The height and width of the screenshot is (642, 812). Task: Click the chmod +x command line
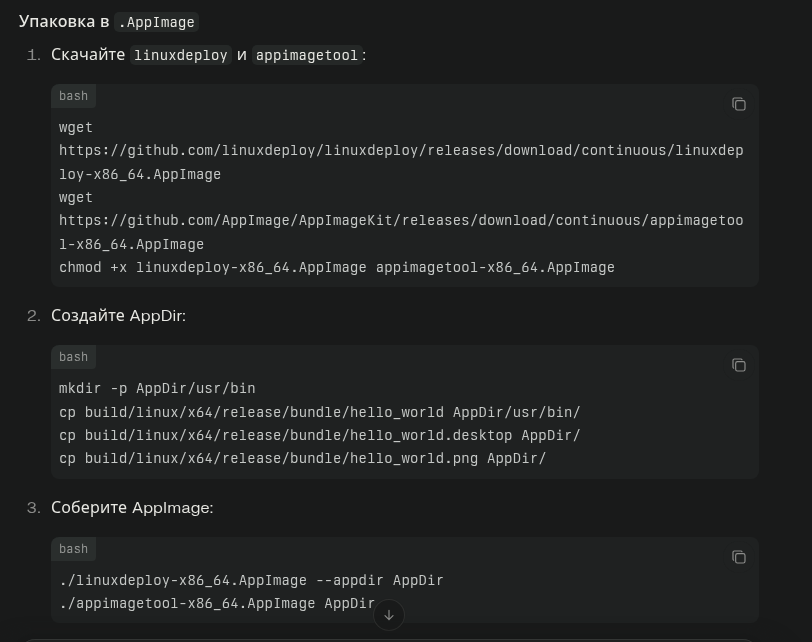[x=336, y=268]
